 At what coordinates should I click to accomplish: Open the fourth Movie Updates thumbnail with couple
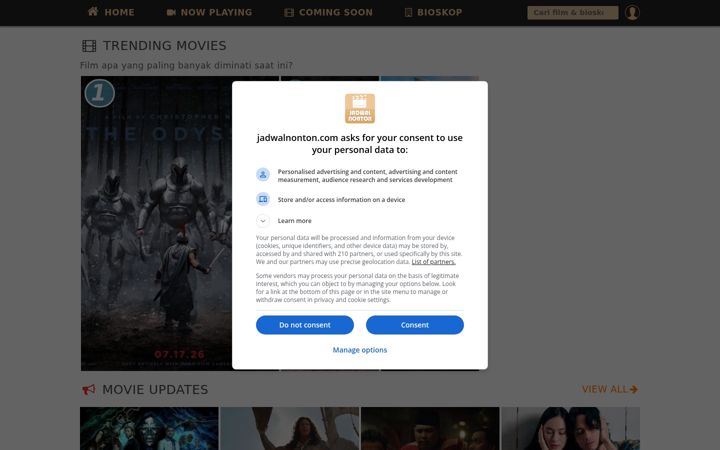click(x=571, y=428)
